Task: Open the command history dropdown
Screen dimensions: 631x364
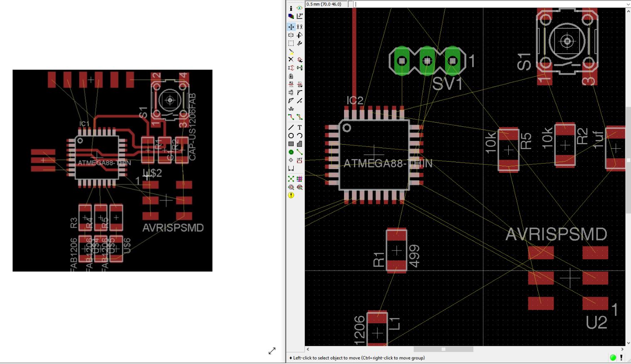Action: tap(628, 4)
